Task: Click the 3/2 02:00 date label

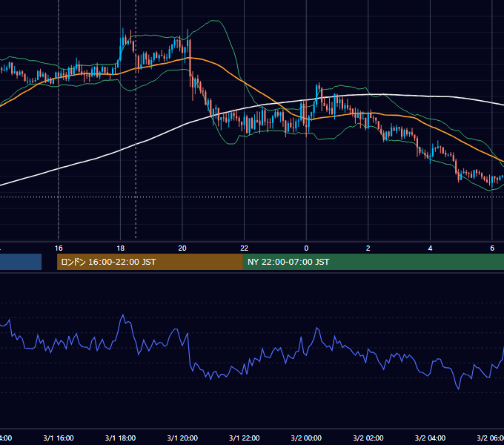Action: [368, 438]
